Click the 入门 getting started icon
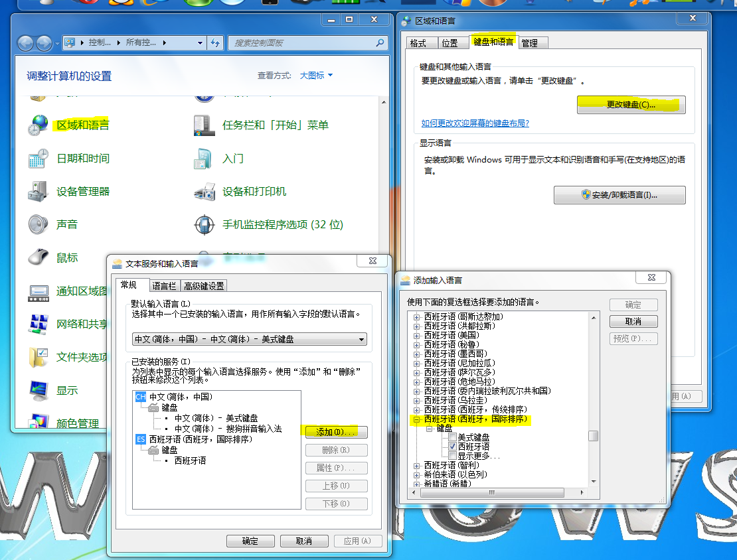Viewport: 737px width, 560px height. click(x=205, y=159)
